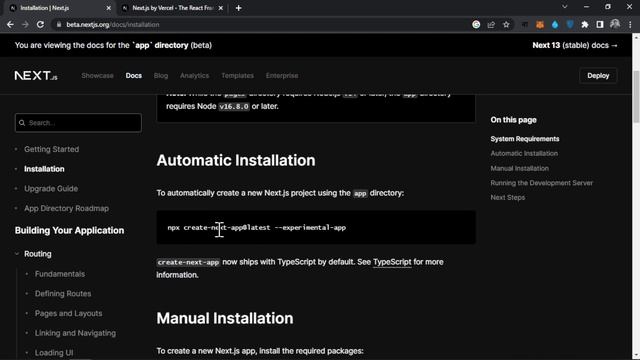Open Analytics in the navigation
Viewport: 640px width, 360px height.
[x=194, y=76]
